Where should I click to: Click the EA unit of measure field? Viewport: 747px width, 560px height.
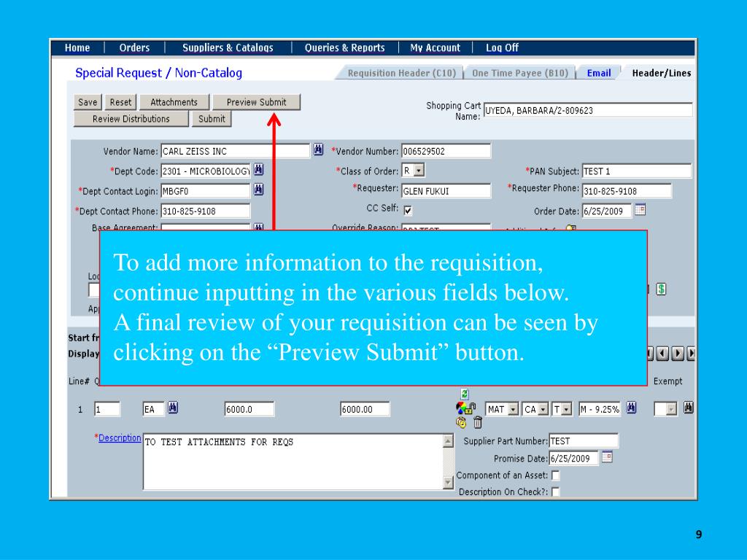click(153, 409)
